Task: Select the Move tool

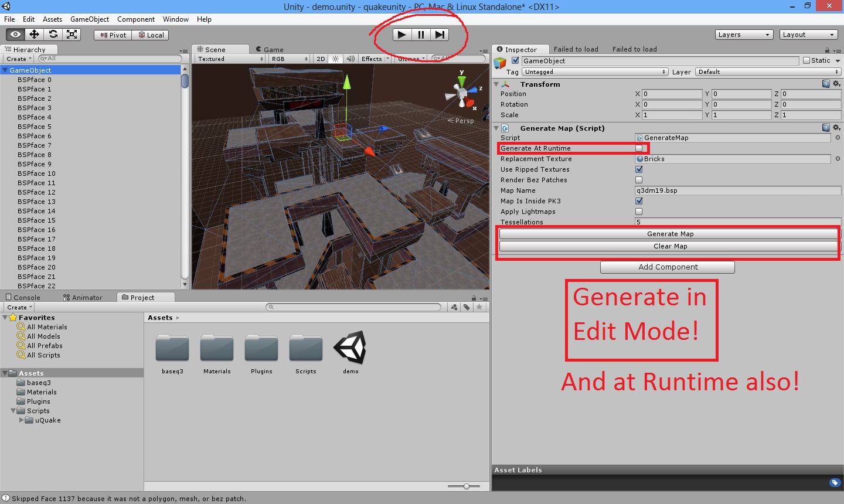Action: 35,35
